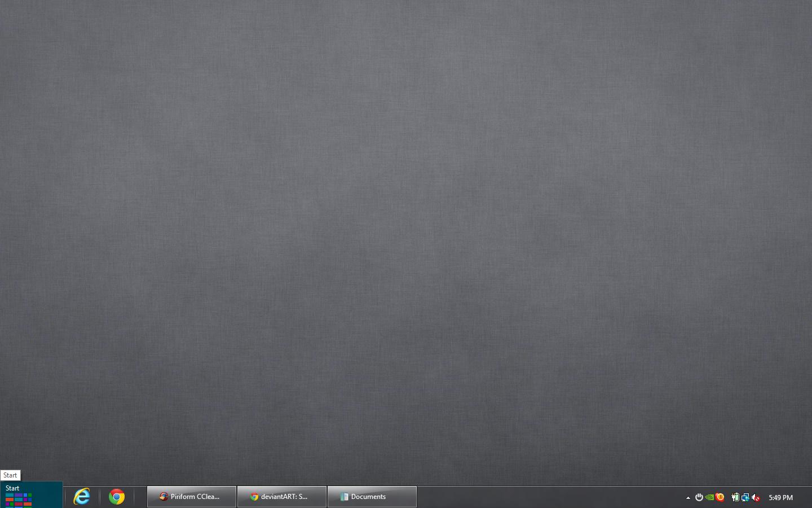The image size is (812, 508).
Task: Check battery status via the plugged-in battery icon
Action: click(x=735, y=498)
